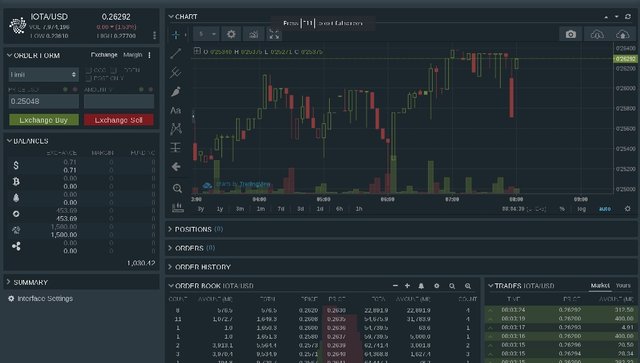The image size is (640, 363).
Task: Set chart range to 3y
Action: coord(201,209)
